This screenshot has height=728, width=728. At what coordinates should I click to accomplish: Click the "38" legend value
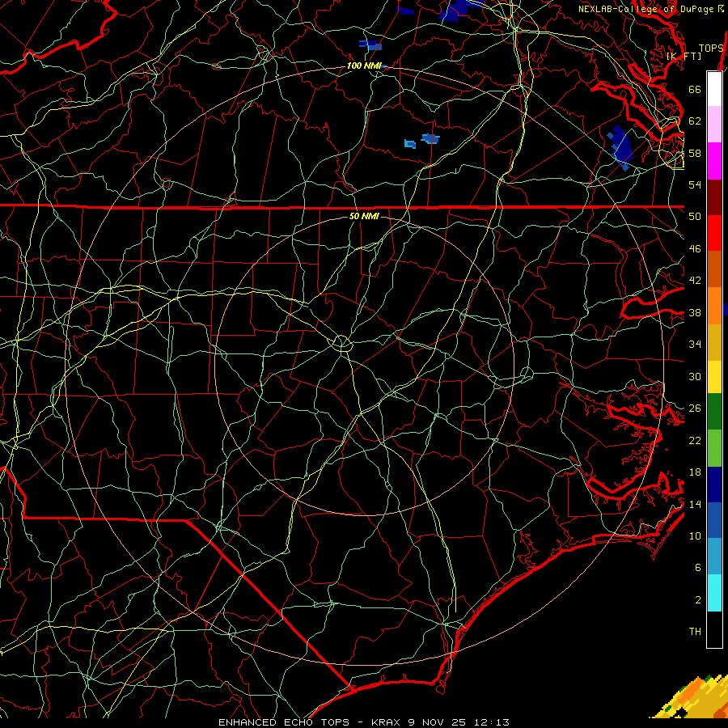pos(695,312)
